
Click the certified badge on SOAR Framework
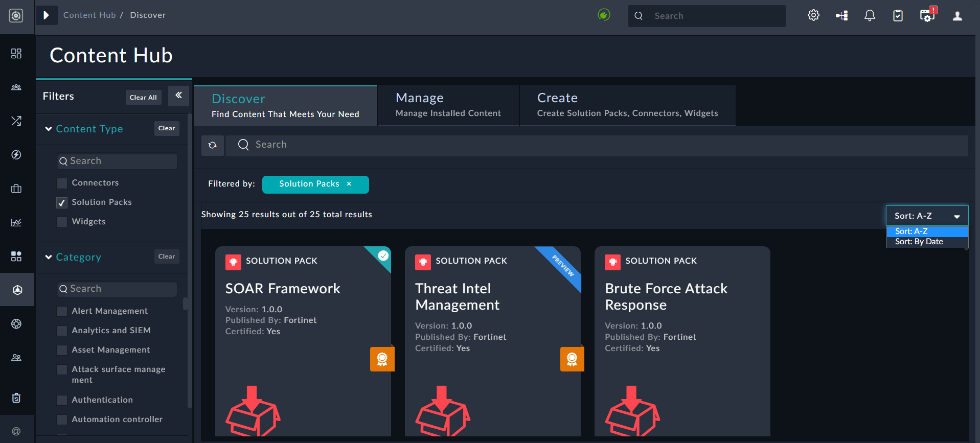tap(382, 359)
